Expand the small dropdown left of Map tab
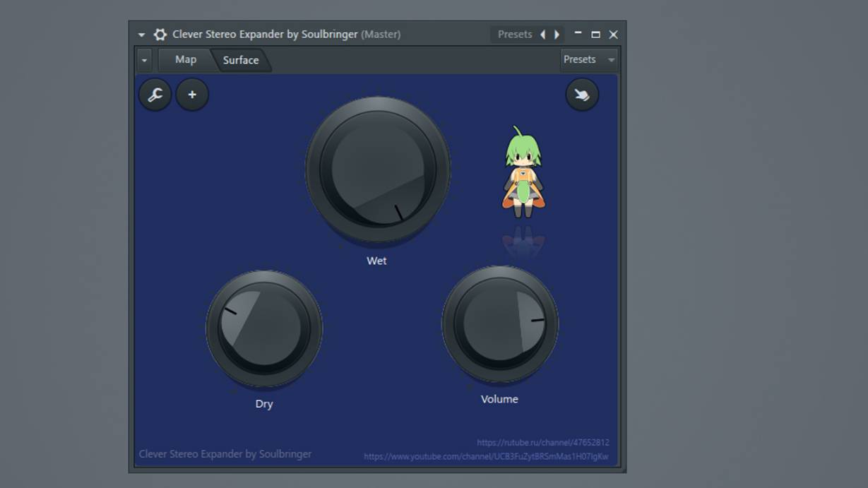The image size is (868, 488). click(144, 60)
